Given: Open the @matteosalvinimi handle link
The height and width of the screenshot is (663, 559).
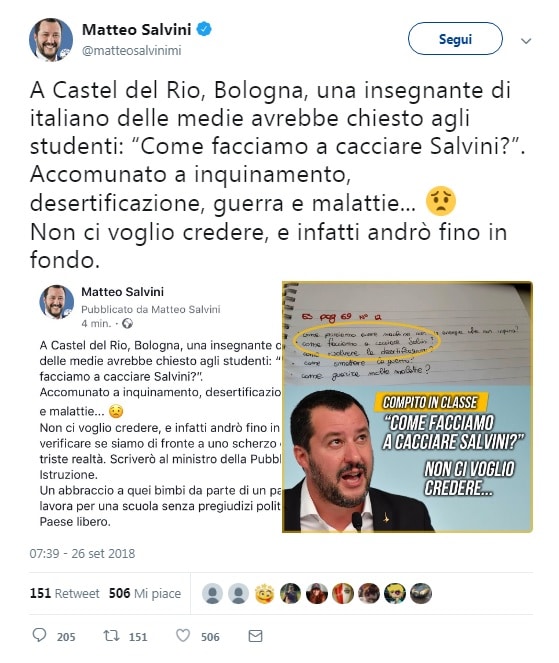Looking at the screenshot, I should click(x=132, y=50).
